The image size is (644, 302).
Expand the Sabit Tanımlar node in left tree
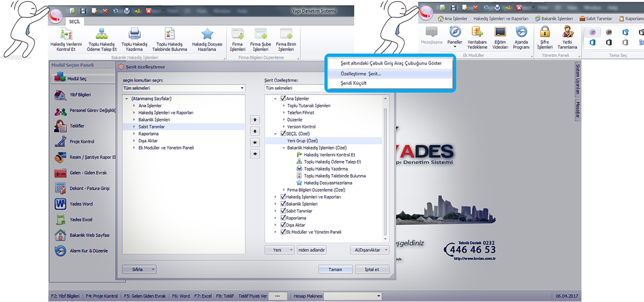[x=134, y=127]
